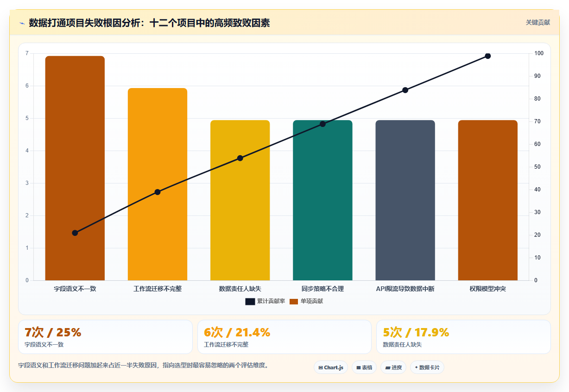Screen dimensions: 569x392
Task: Click the Chart.js tag chip
Action: tap(331, 367)
